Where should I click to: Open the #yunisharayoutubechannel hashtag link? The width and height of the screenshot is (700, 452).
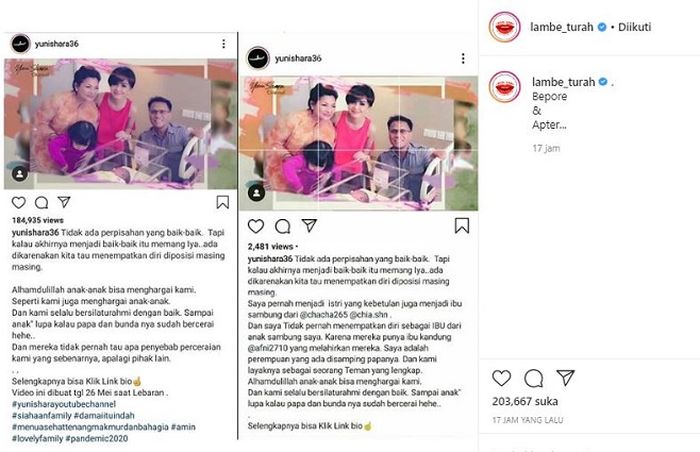[64, 404]
